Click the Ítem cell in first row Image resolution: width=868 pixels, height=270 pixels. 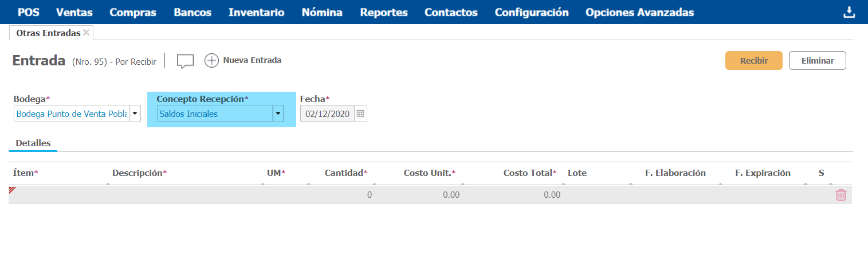pyautogui.click(x=57, y=195)
